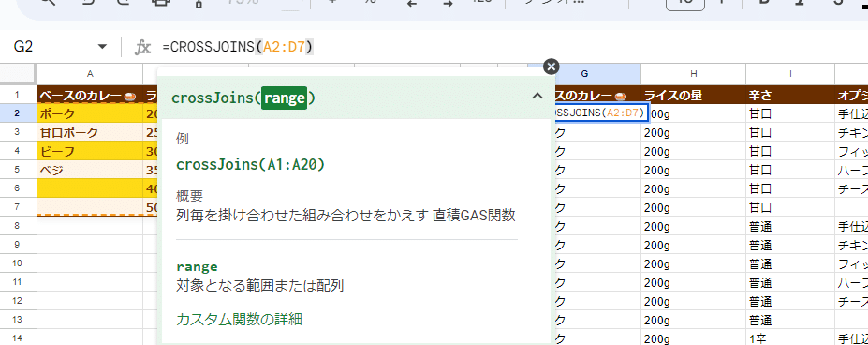Click the 普通 cell in row 8
The width and height of the screenshot is (868, 345).
[790, 226]
